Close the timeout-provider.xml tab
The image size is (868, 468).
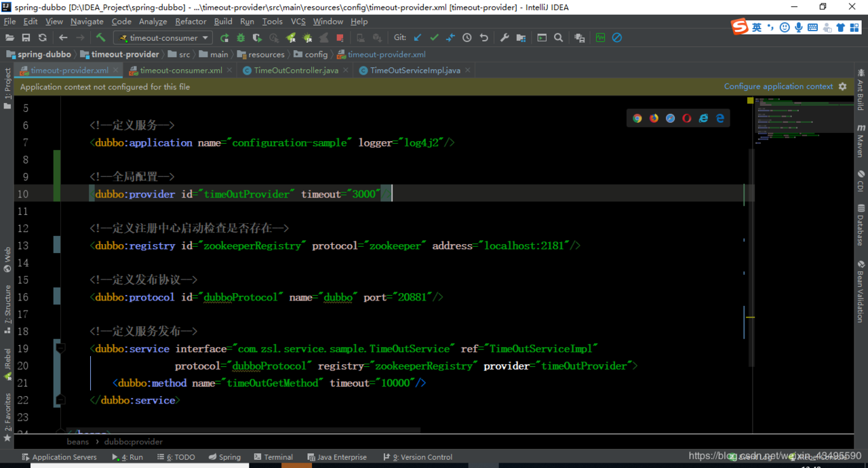click(x=117, y=70)
